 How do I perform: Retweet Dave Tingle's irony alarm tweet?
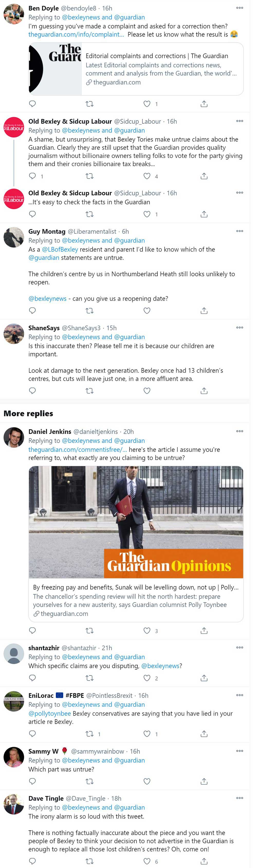point(89,861)
